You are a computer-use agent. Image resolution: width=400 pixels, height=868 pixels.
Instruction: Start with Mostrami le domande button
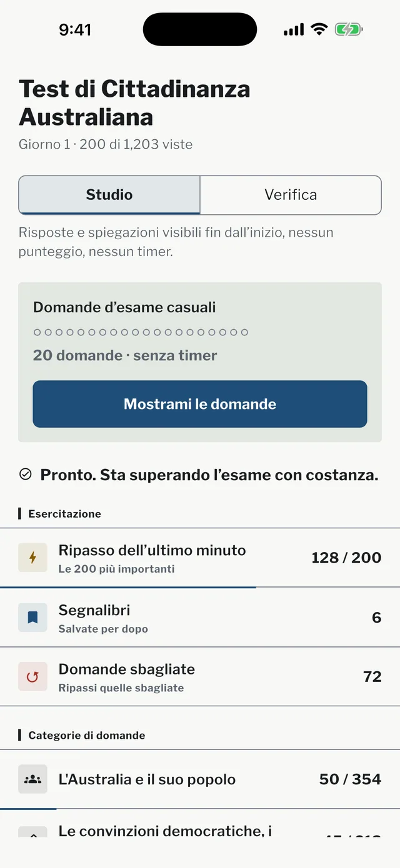(200, 404)
